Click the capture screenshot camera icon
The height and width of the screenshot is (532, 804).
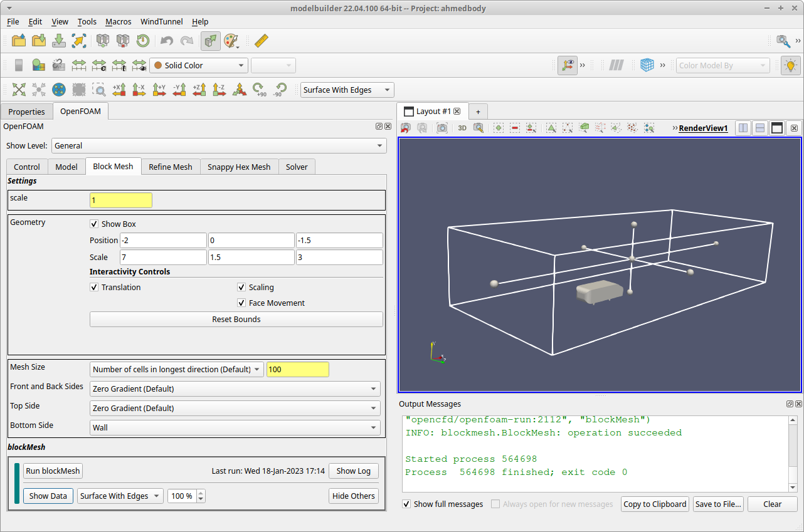[x=442, y=128]
